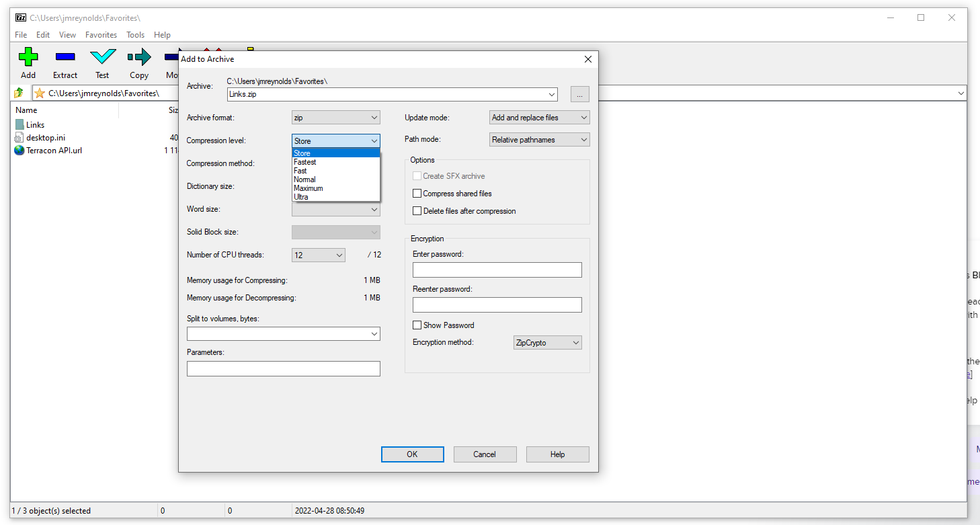Click the Extract toolbar icon

tap(65, 59)
